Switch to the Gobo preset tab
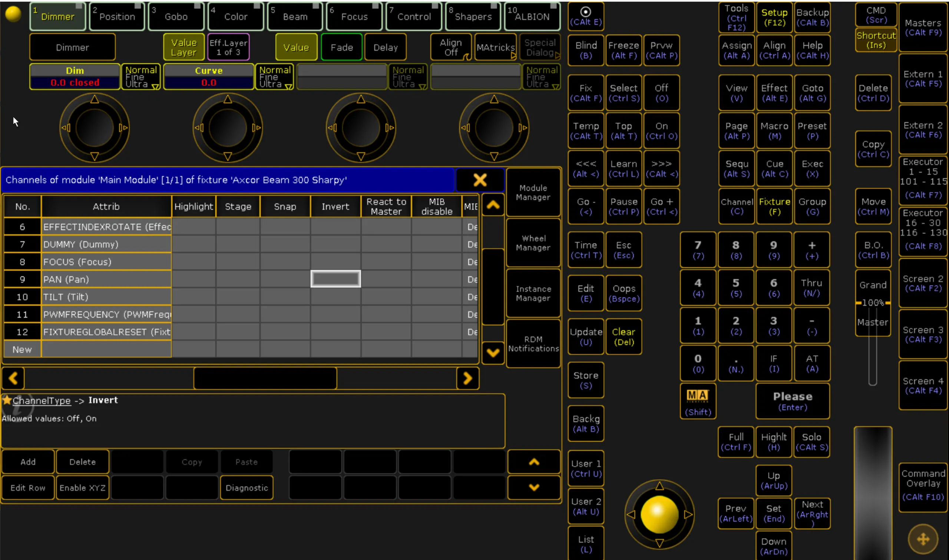Image resolution: width=949 pixels, height=560 pixels. 176,16
